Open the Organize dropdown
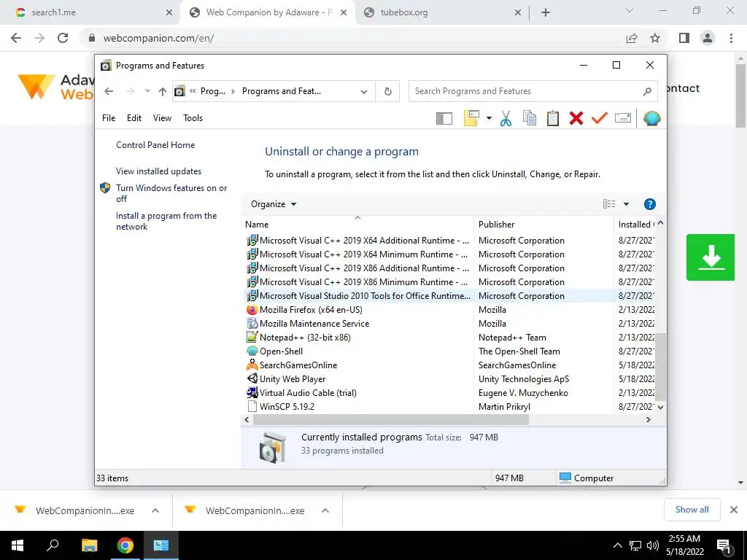Screen dimensions: 747x560 [274, 204]
